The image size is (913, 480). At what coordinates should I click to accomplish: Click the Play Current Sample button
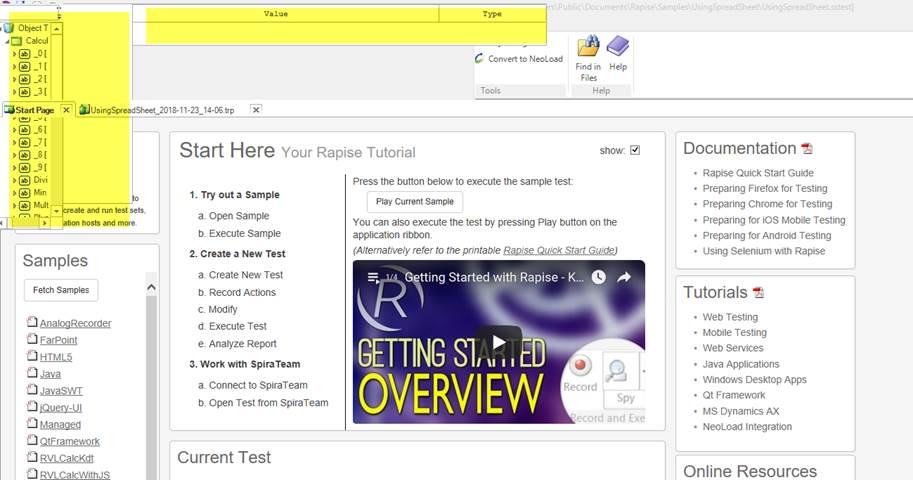[414, 202]
